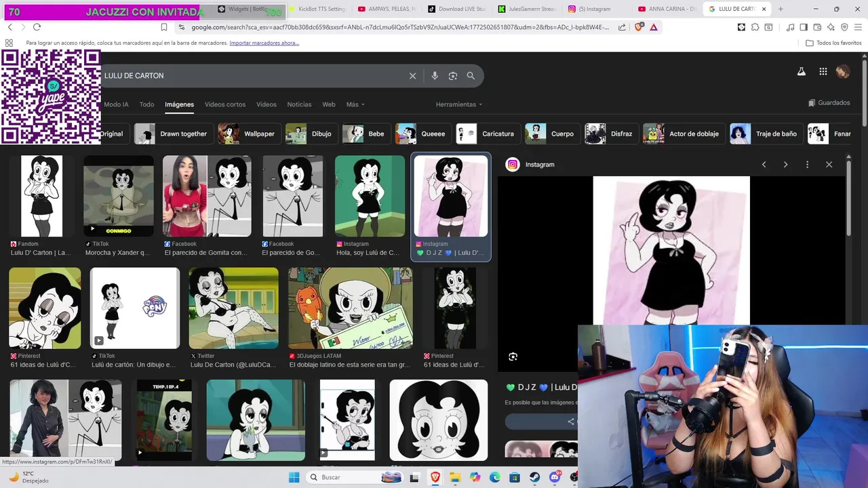Switch to ANNA CARINA YouTube tab
868x488 pixels.
pos(667,9)
